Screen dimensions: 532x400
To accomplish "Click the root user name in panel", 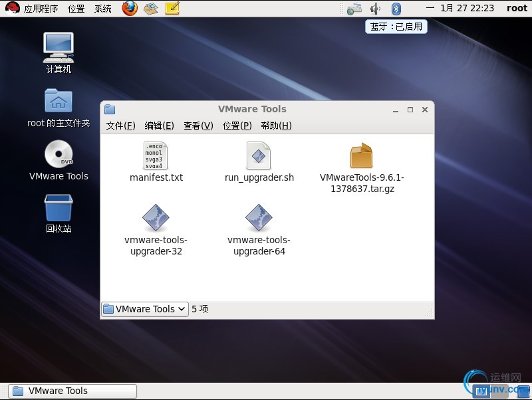I will tap(517, 8).
